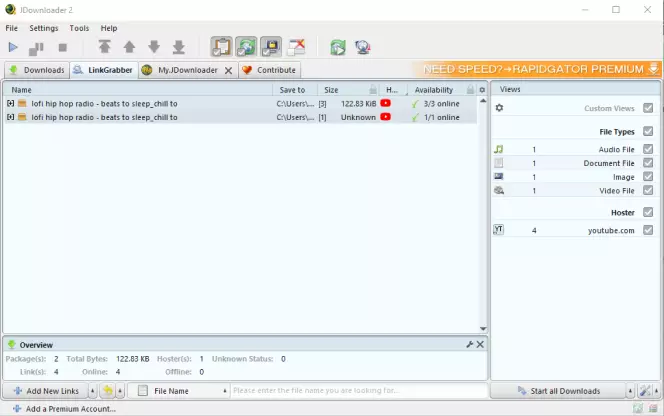Uncheck the Image filter checkbox

point(648,177)
